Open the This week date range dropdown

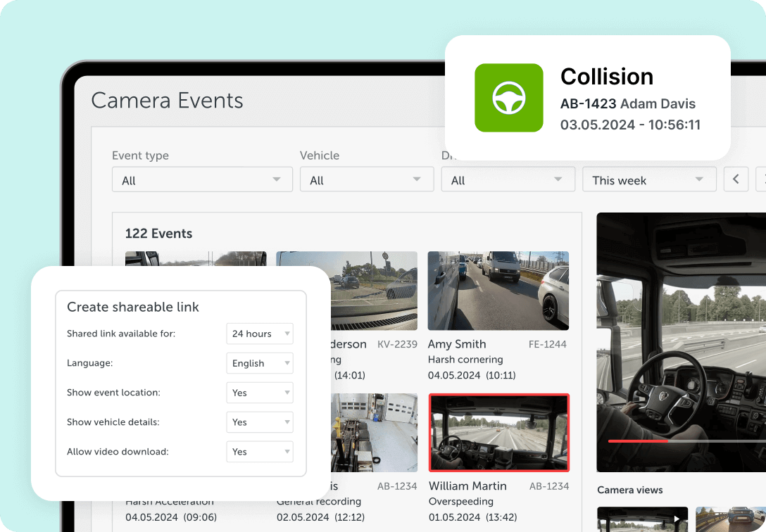(x=649, y=179)
